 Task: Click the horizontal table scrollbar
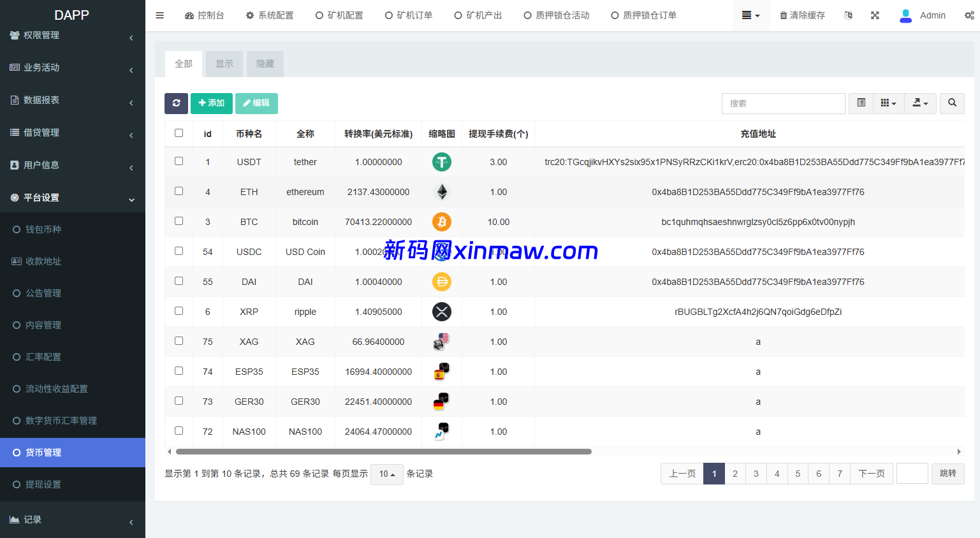click(x=383, y=452)
